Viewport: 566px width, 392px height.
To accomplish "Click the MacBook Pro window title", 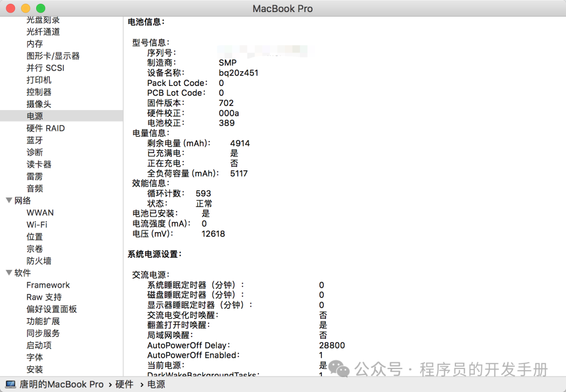I will [x=282, y=9].
